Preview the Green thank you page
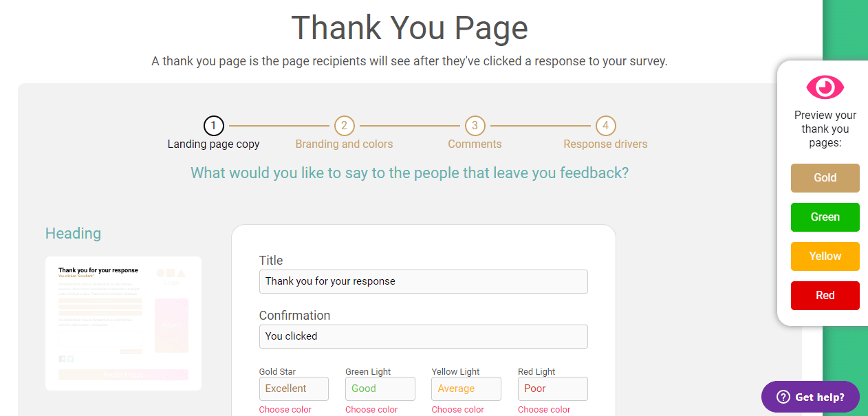 [825, 217]
